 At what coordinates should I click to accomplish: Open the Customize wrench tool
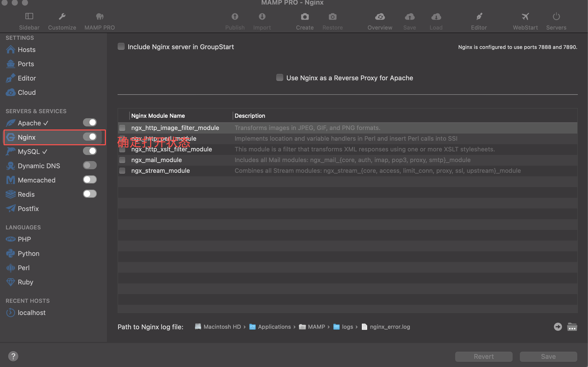point(62,17)
